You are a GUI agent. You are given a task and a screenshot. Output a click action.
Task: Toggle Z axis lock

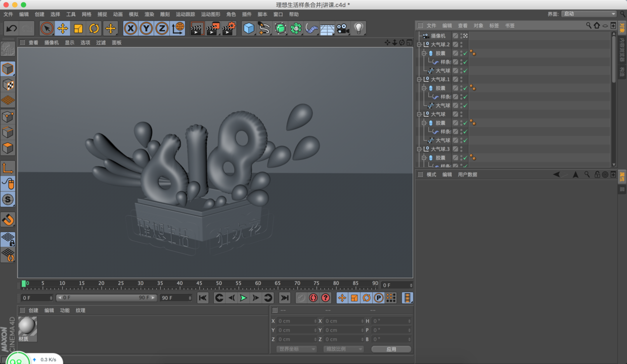[162, 28]
